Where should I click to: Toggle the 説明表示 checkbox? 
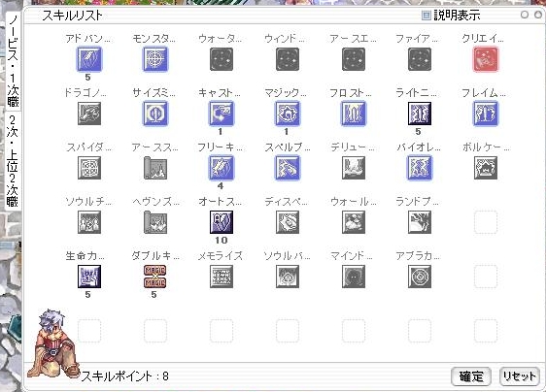tap(426, 16)
